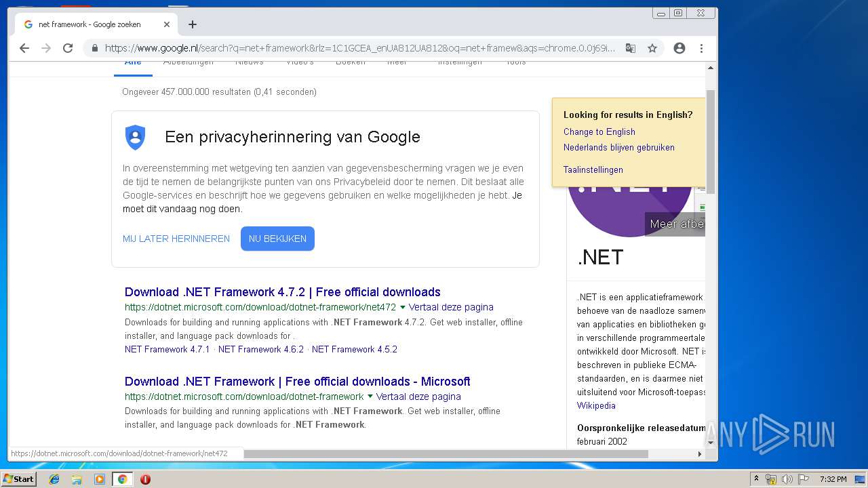868x488 pixels.
Task: Click the Action Center flag icon
Action: coord(804,479)
